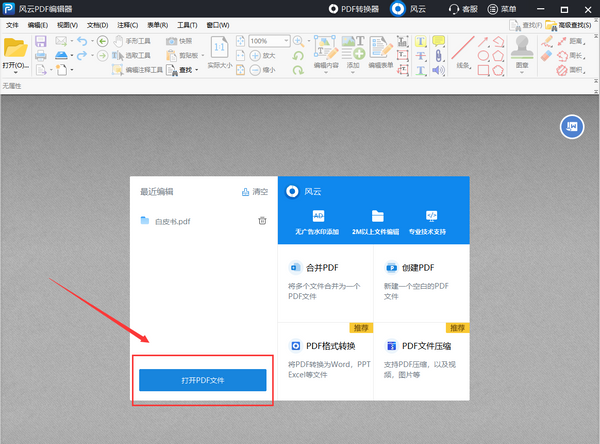Select the underline text tool

pyautogui.click(x=421, y=70)
